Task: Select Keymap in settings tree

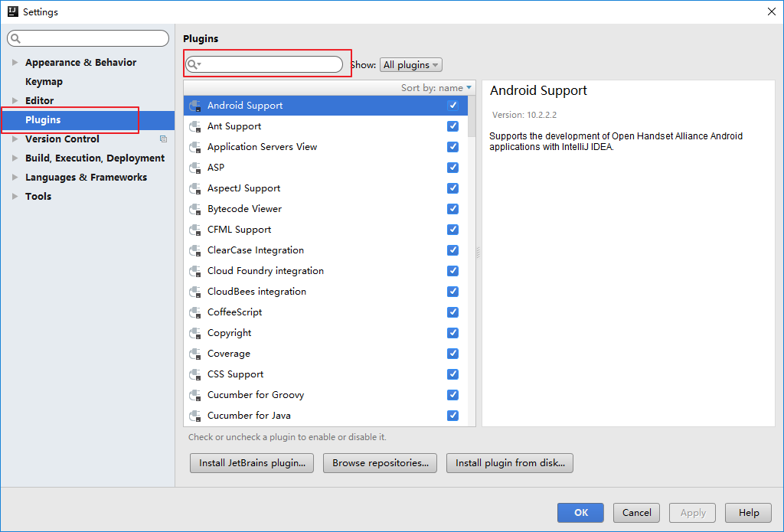Action: click(44, 81)
